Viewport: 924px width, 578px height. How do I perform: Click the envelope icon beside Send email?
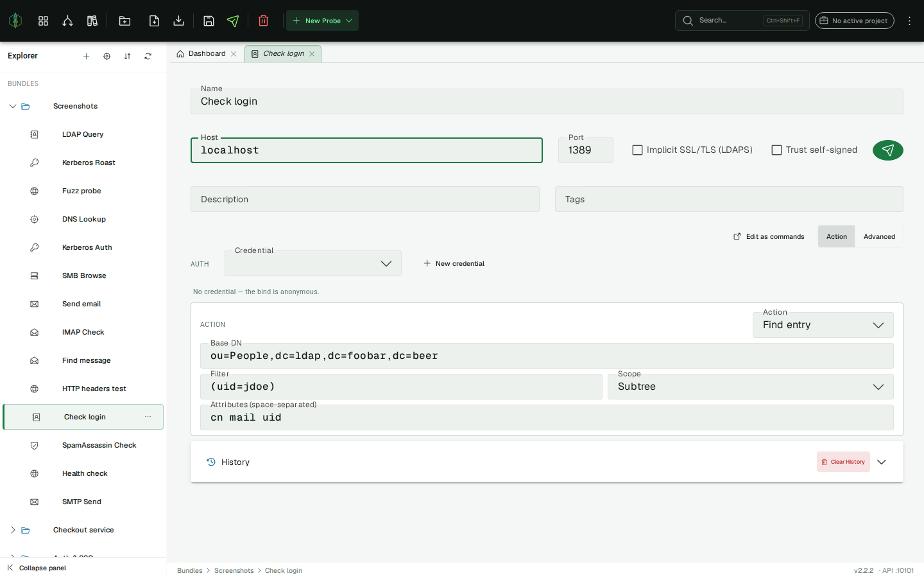(34, 304)
